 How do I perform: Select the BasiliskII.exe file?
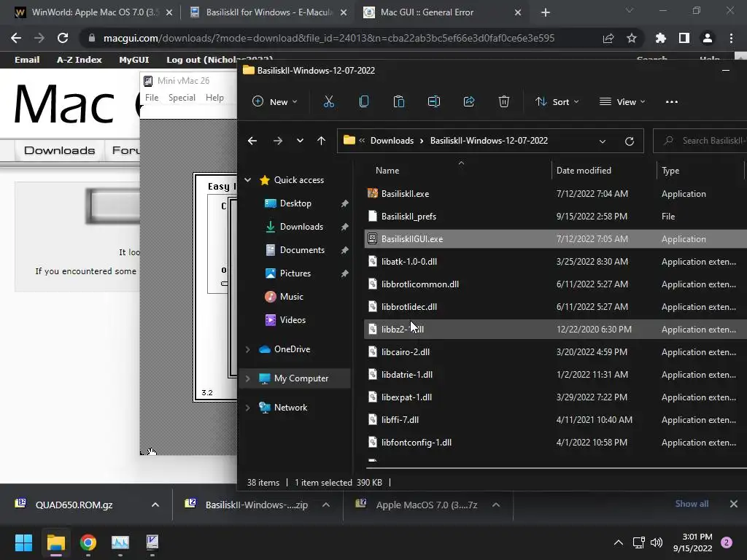[555, 194]
